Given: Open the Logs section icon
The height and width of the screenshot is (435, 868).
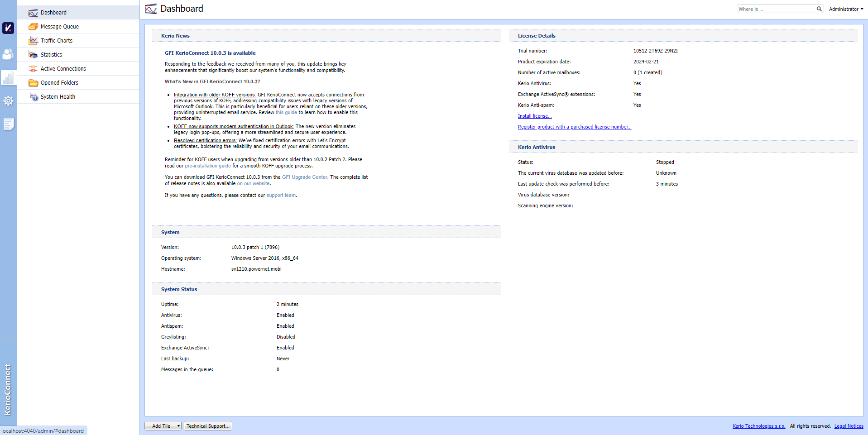Looking at the screenshot, I should pyautogui.click(x=8, y=124).
